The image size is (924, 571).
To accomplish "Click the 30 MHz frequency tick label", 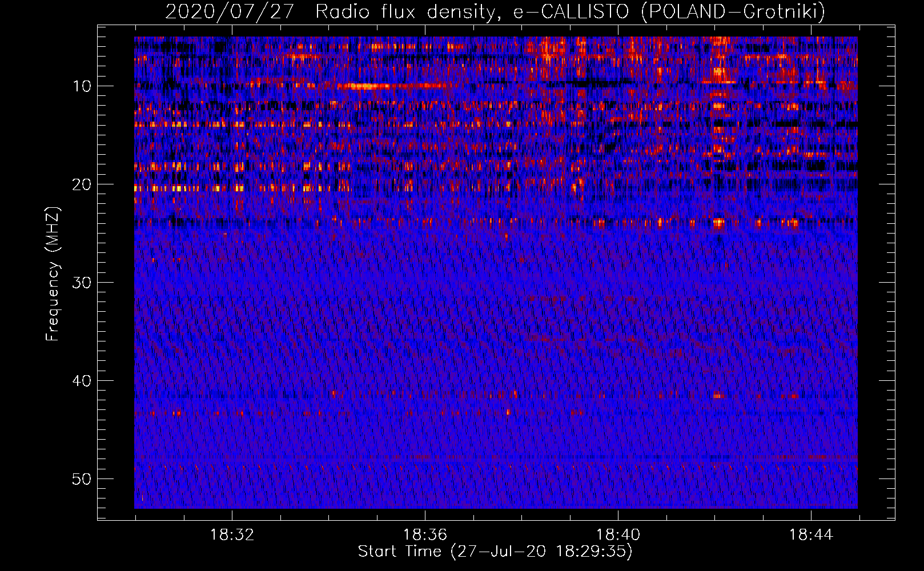I will coord(82,283).
